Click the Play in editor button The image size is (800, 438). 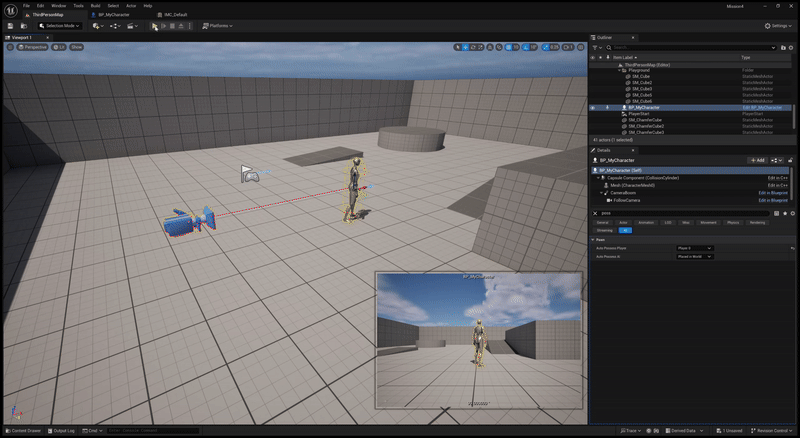(x=155, y=26)
